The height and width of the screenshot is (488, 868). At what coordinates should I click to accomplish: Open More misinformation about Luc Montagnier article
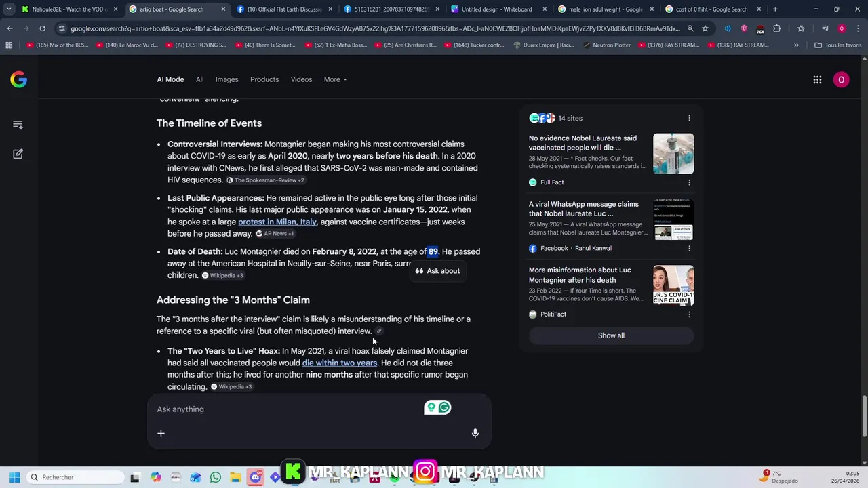tap(580, 274)
